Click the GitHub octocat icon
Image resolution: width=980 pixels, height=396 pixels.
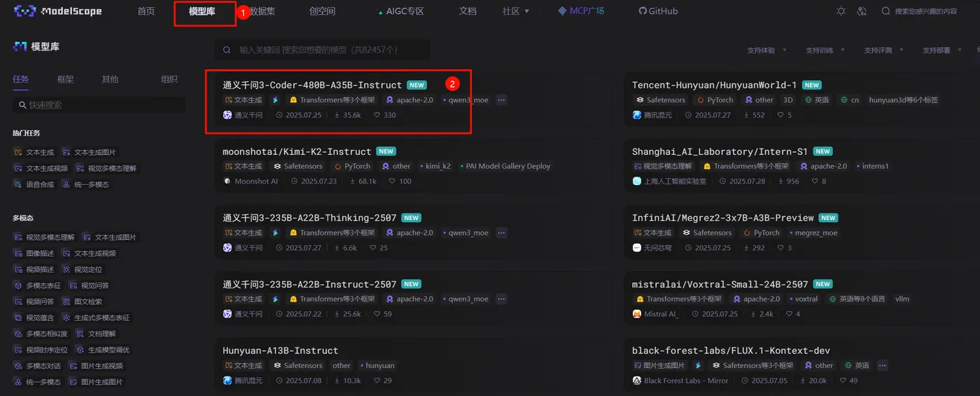(x=643, y=11)
